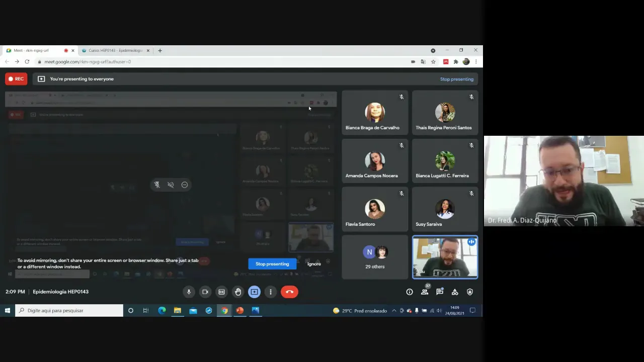
Task: Open host controls shield icon
Action: pos(470,292)
